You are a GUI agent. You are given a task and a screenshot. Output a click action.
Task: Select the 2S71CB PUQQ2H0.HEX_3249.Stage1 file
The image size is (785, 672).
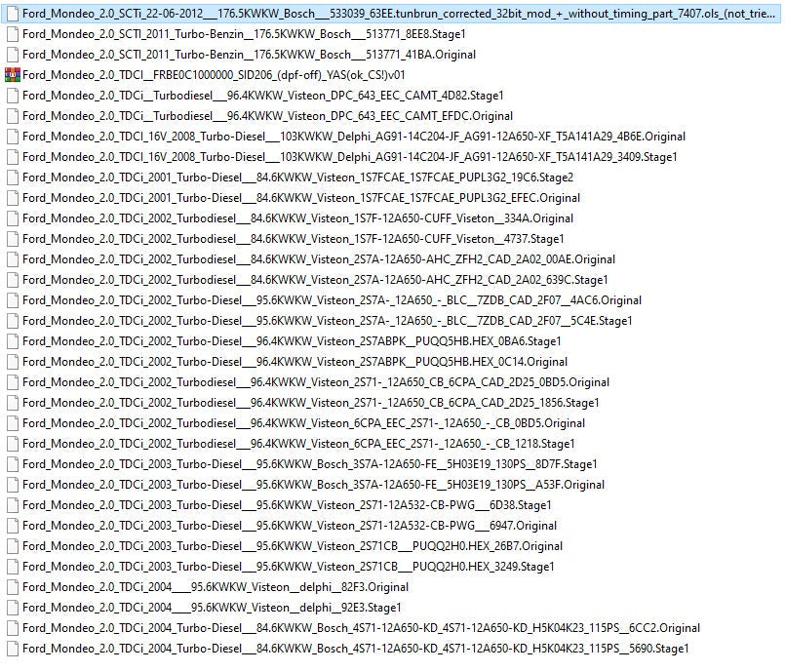(x=289, y=567)
